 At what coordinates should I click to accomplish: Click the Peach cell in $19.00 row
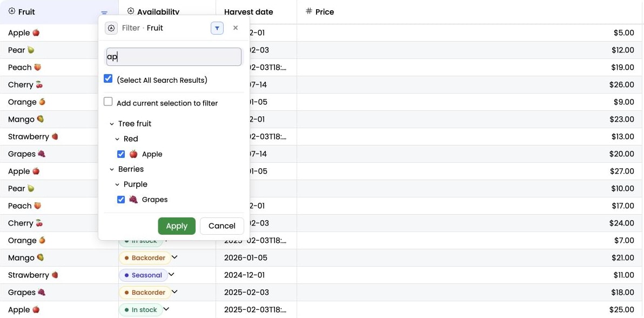click(59, 67)
